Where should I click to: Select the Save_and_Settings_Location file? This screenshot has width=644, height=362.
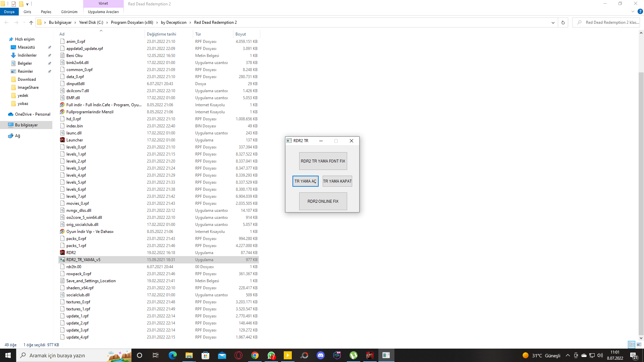[159, 281]
